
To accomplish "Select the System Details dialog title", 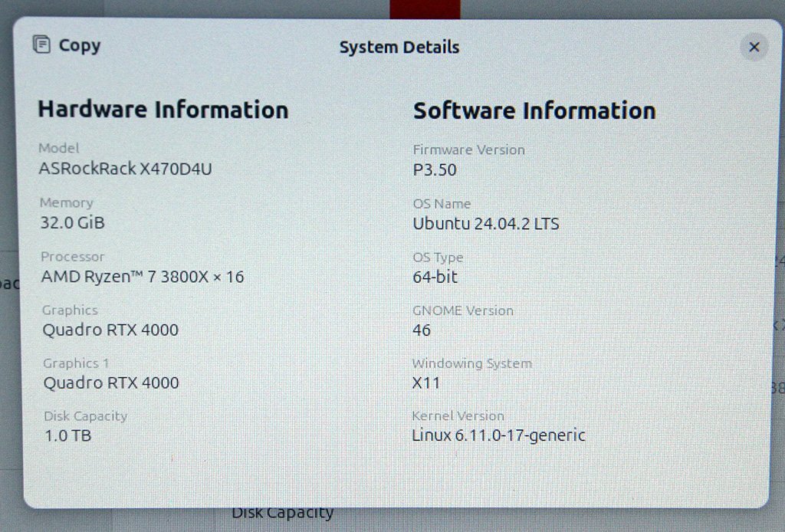I will pos(399,47).
